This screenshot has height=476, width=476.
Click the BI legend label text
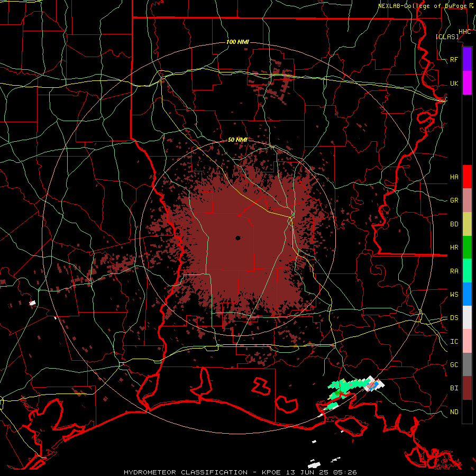click(454, 388)
